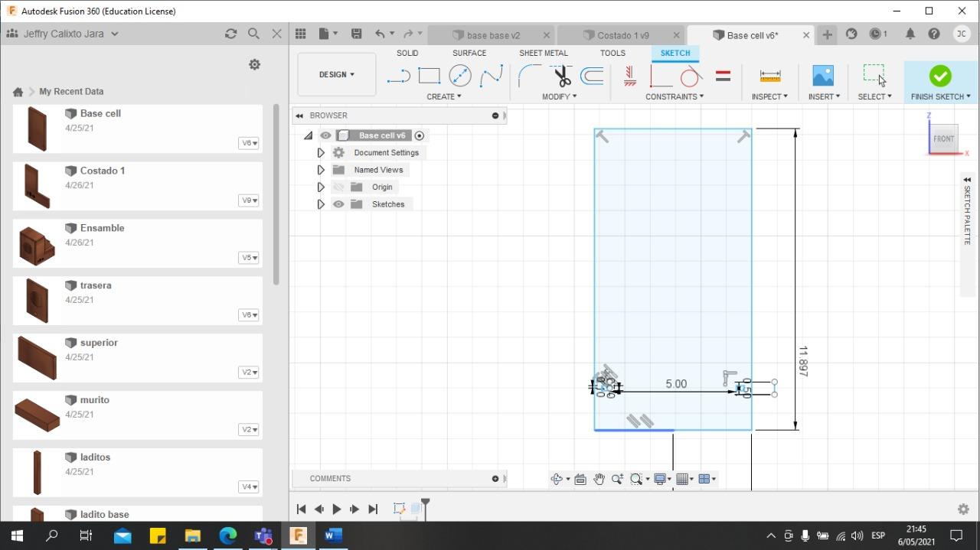980x550 pixels.
Task: Switch to the TOOLS tab
Action: pyautogui.click(x=612, y=53)
